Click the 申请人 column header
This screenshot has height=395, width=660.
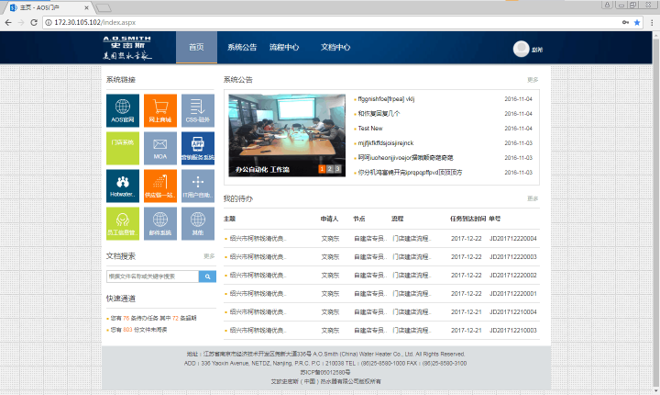(x=329, y=219)
